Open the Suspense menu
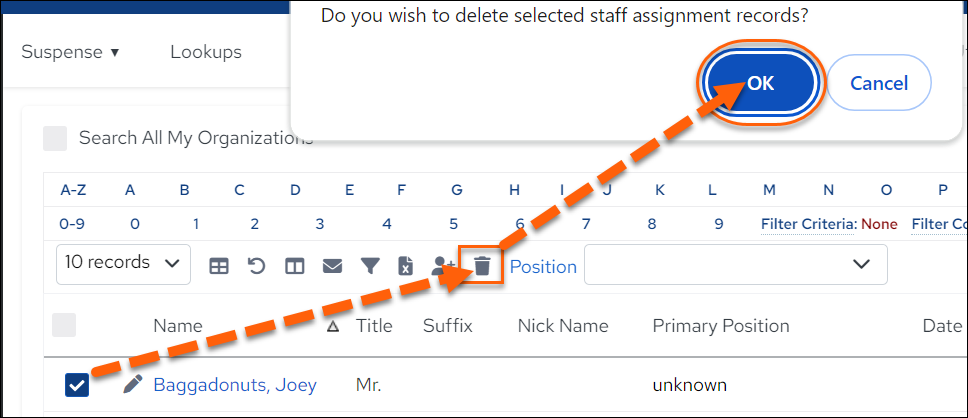968x418 pixels. pyautogui.click(x=70, y=52)
